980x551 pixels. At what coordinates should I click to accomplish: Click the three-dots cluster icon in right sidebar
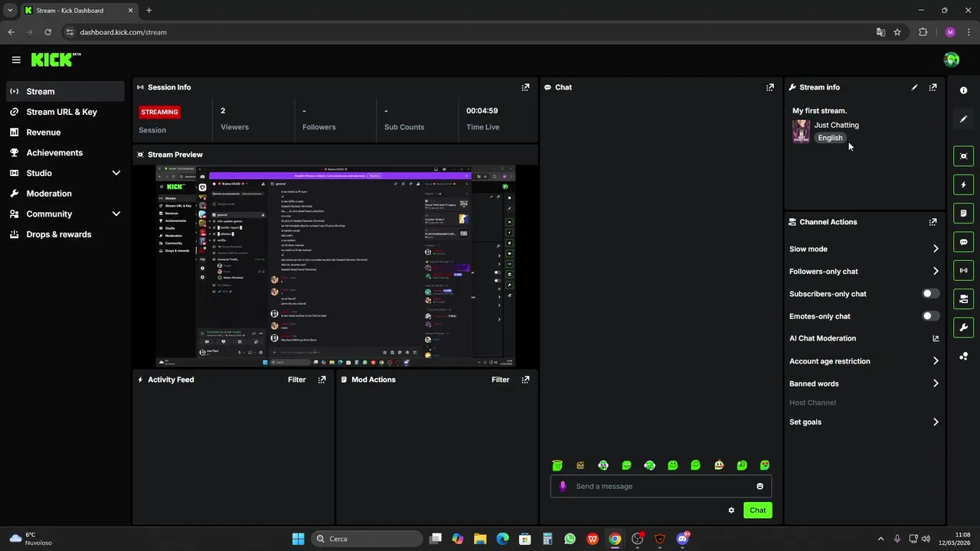click(964, 357)
